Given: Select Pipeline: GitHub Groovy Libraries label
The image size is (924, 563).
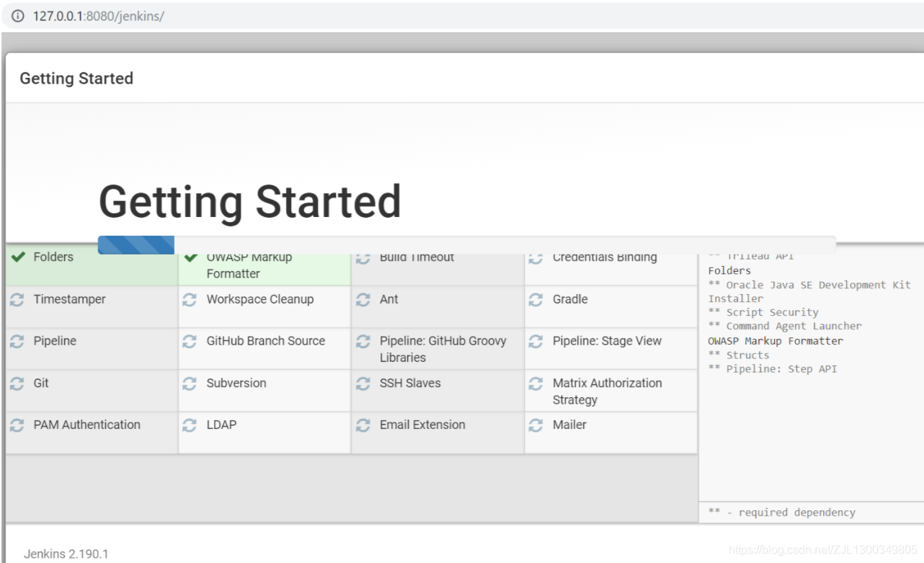Looking at the screenshot, I should click(443, 349).
